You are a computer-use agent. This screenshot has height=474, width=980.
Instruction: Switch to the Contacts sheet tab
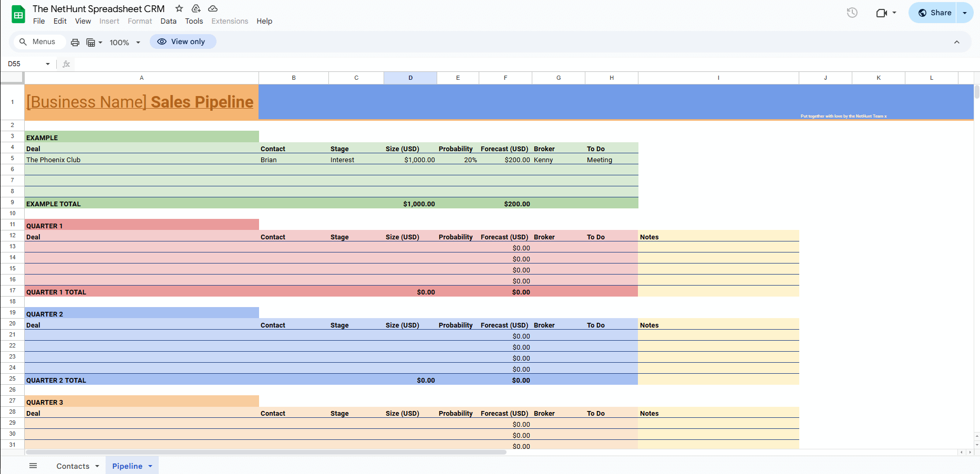(x=74, y=466)
